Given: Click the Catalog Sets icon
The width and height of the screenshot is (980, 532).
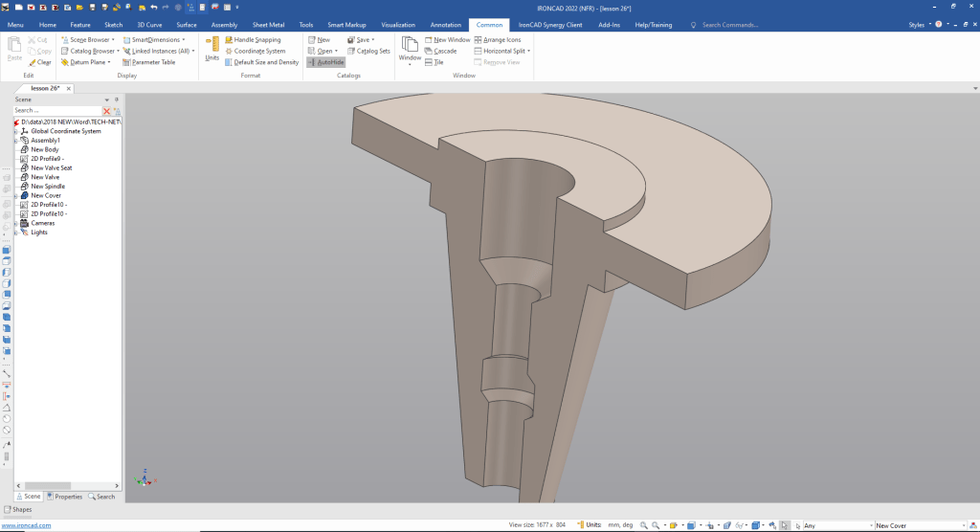Looking at the screenshot, I should coord(350,51).
